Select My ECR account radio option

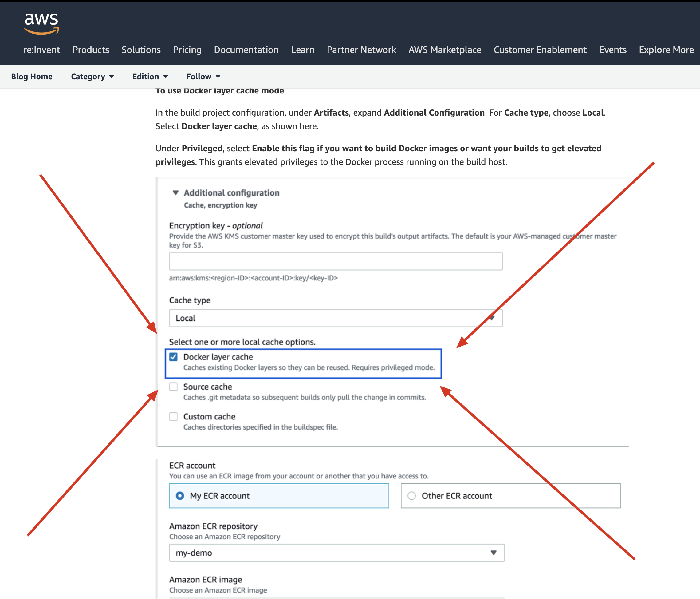(180, 496)
